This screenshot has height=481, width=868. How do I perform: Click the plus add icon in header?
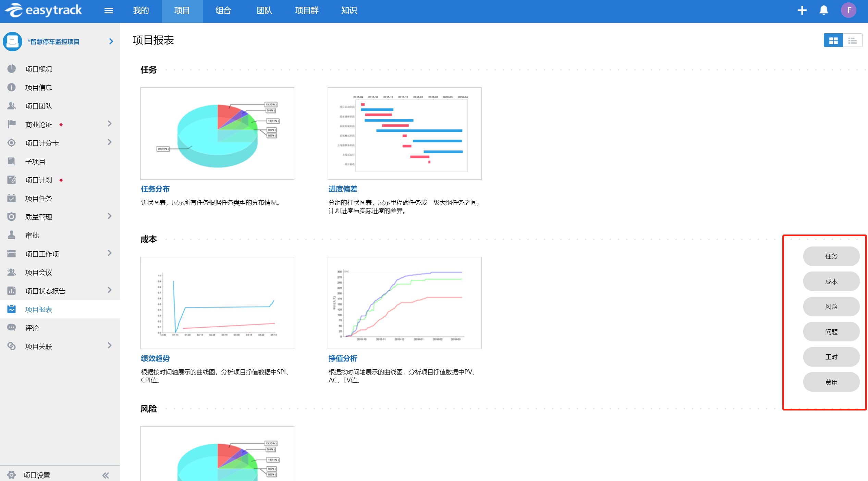[x=802, y=10]
